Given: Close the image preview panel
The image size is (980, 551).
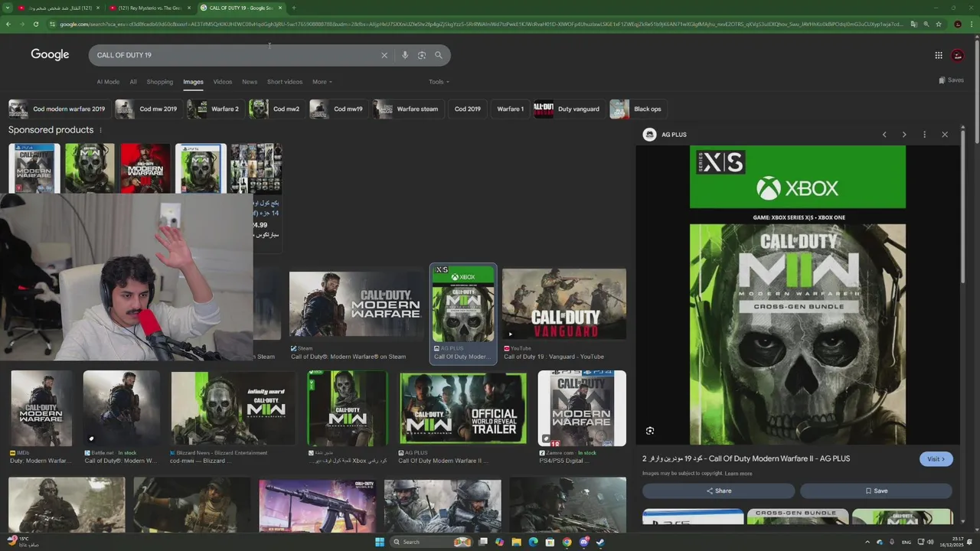Looking at the screenshot, I should tap(945, 135).
